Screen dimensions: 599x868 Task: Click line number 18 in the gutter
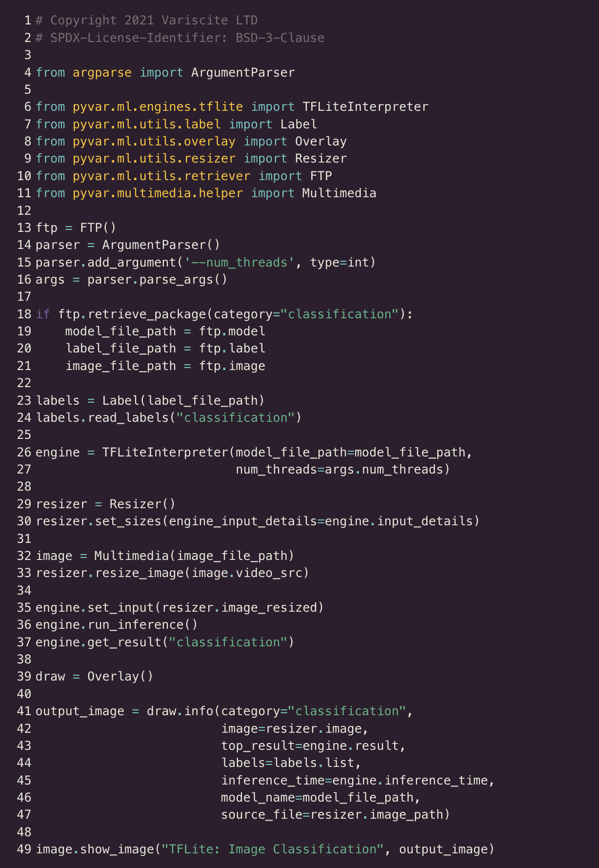[24, 314]
